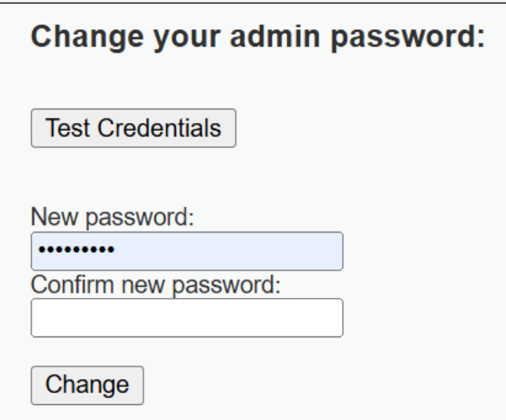
Task: Click the Test Credentials button
Action: pyautogui.click(x=133, y=128)
